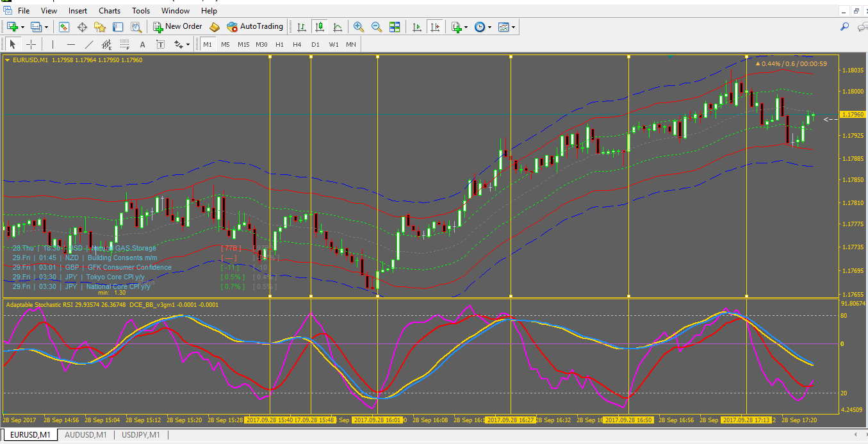The width and height of the screenshot is (868, 444).
Task: Zoom out of the chart
Action: pyautogui.click(x=377, y=27)
